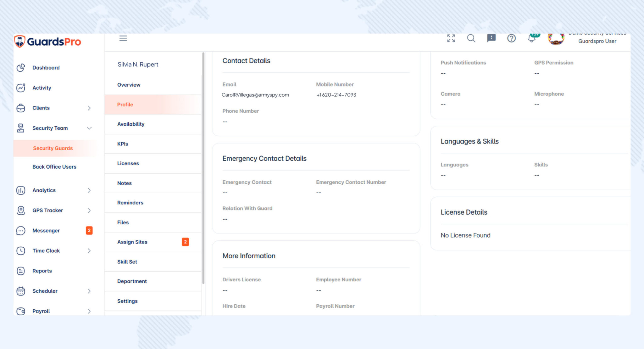Click the Scheduler calendar icon
This screenshot has width=644, height=349.
point(21,291)
